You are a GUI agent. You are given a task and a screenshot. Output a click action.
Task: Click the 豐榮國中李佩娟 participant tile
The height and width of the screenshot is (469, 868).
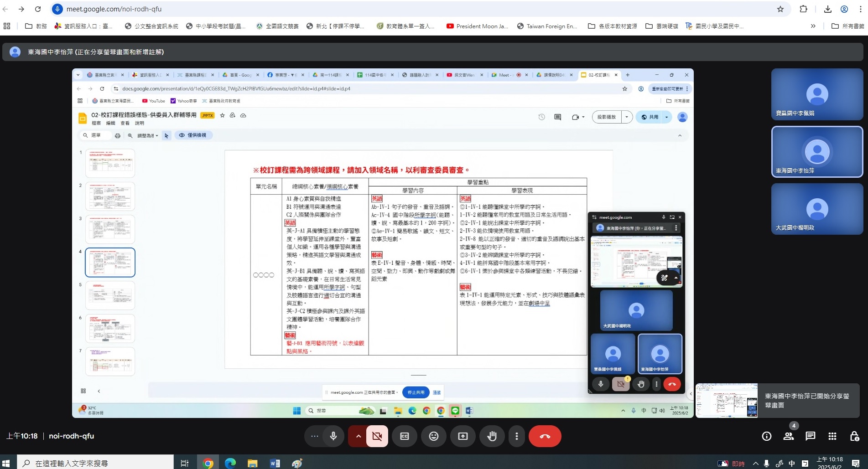click(817, 94)
